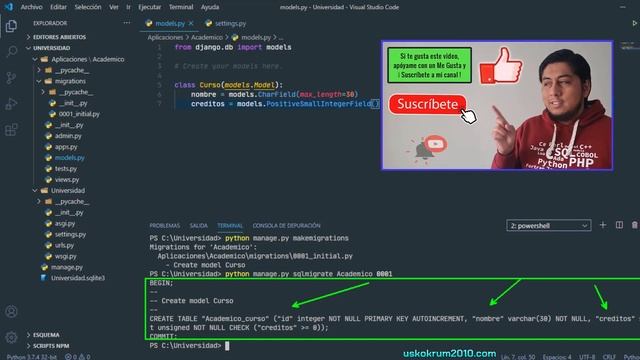Open admin.py in the explorer
Viewport: 640px width, 360px height.
click(x=68, y=136)
